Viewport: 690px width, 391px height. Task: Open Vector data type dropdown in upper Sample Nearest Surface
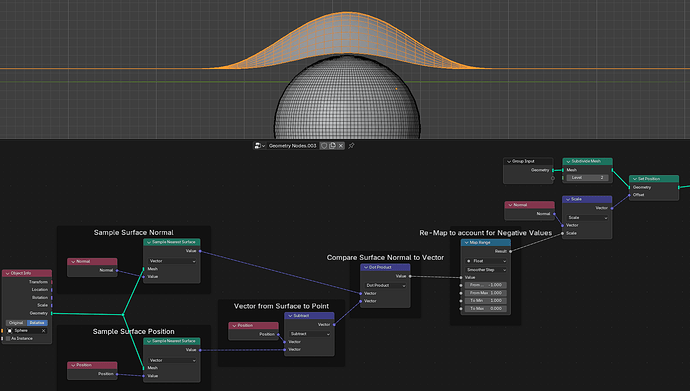point(172,261)
